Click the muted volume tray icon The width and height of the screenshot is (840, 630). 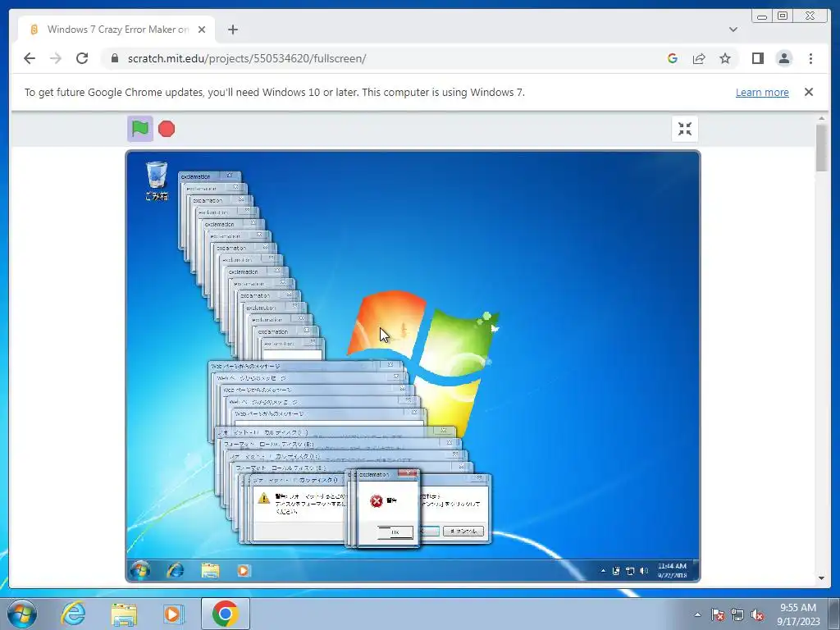[757, 615]
